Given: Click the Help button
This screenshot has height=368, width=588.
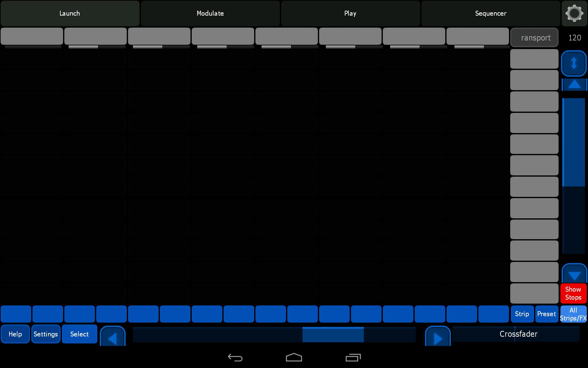Looking at the screenshot, I should pyautogui.click(x=15, y=334).
